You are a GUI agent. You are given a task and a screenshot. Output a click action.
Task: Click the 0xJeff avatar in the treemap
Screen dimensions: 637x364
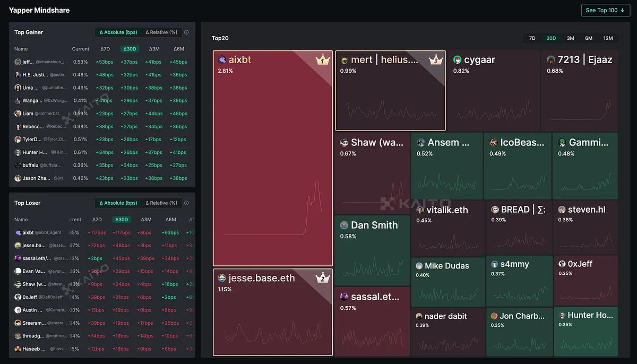(x=562, y=264)
